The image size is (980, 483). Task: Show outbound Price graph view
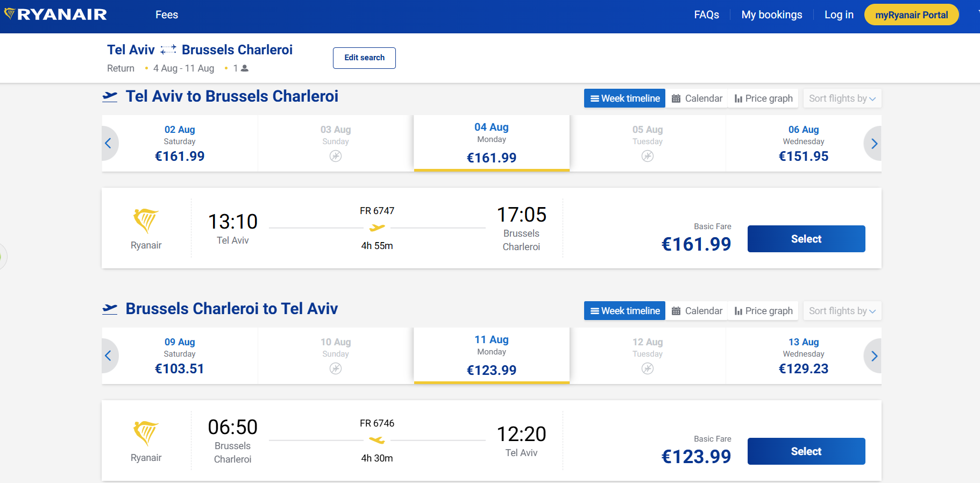pos(764,98)
